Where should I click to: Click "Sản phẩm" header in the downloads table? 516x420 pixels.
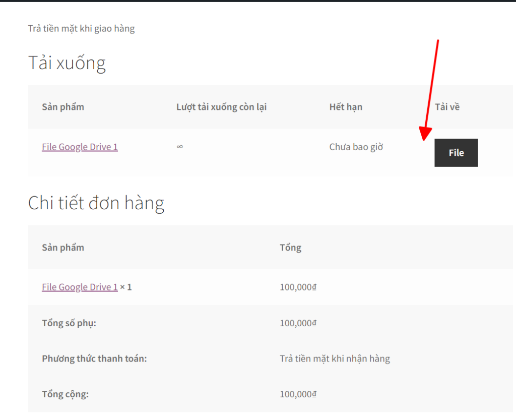tap(63, 107)
